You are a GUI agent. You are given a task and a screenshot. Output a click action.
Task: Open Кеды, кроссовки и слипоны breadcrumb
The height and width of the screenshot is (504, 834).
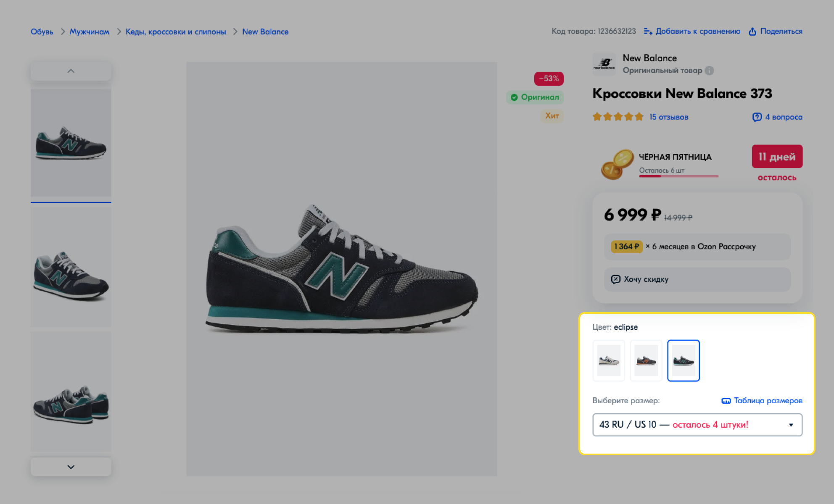coord(176,32)
